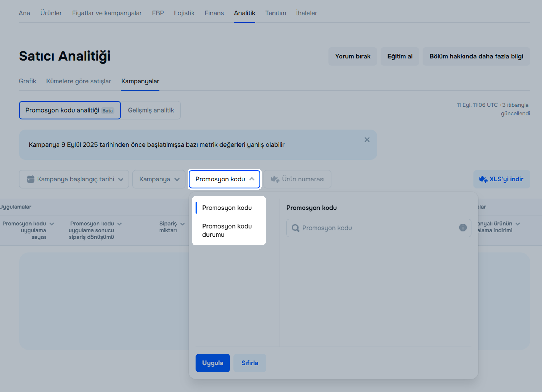Click the calendar icon on start date filter

[30, 179]
